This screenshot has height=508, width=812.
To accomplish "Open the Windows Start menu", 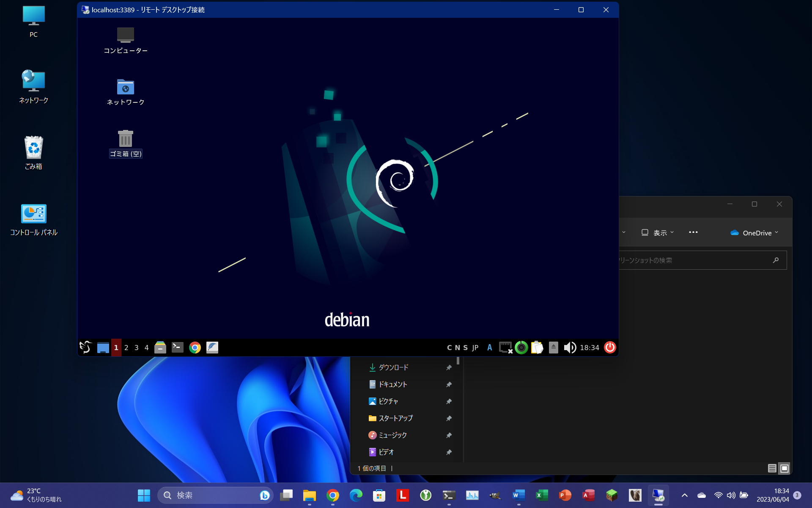I will click(144, 495).
